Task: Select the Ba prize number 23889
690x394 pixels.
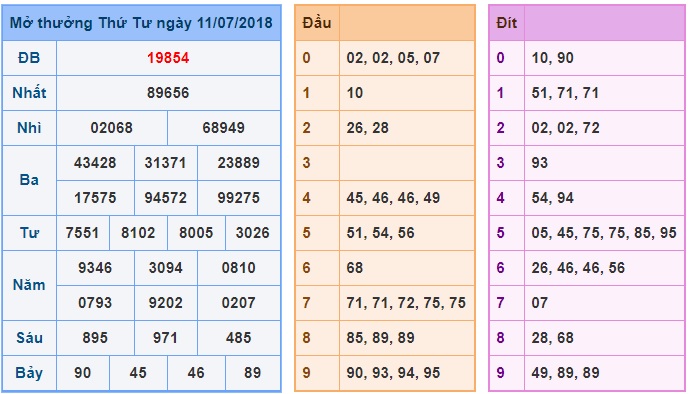Action: [x=239, y=163]
